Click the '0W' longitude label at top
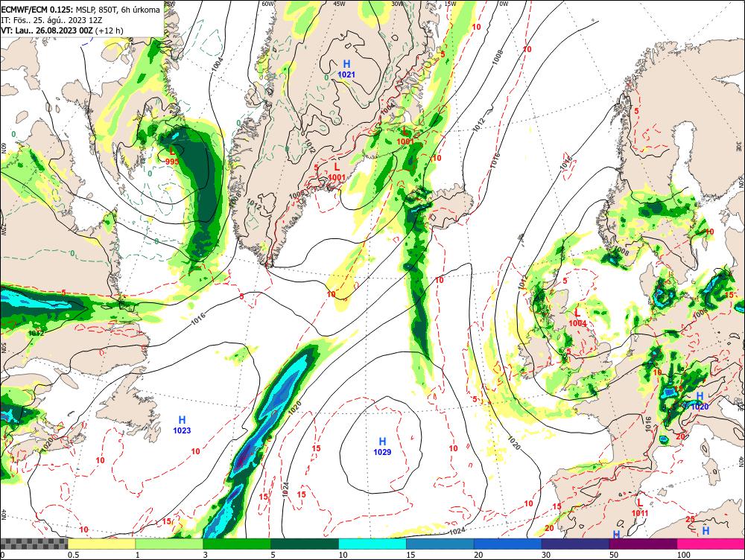 coord(504,3)
